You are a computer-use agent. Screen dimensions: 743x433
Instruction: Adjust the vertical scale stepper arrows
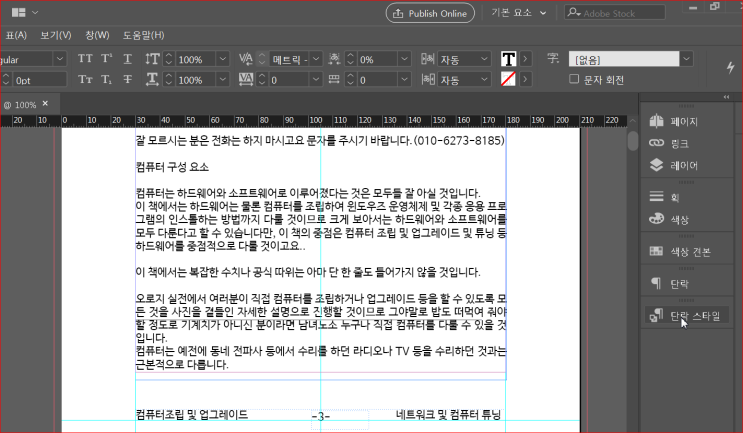(169, 59)
